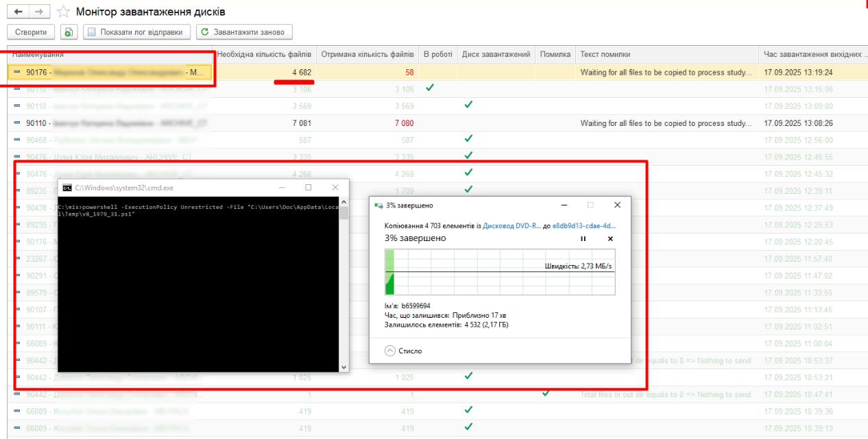Screen dimensions: 868x439
Task: Click the cmd window scroll down arrow
Action: [344, 367]
